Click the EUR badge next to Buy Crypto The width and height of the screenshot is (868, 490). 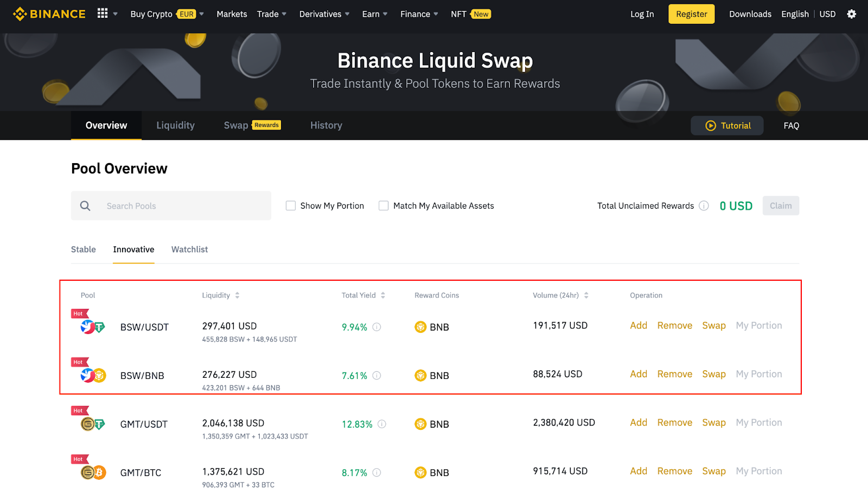coord(186,14)
